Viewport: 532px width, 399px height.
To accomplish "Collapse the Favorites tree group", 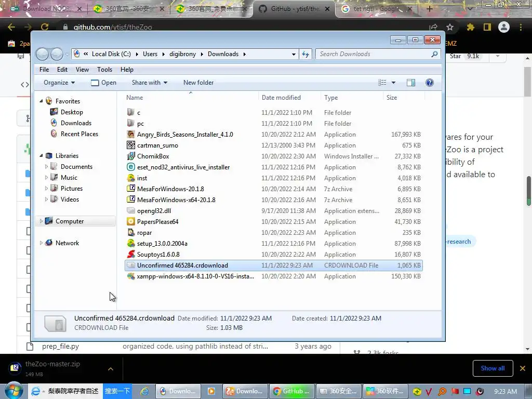I will (x=41, y=101).
